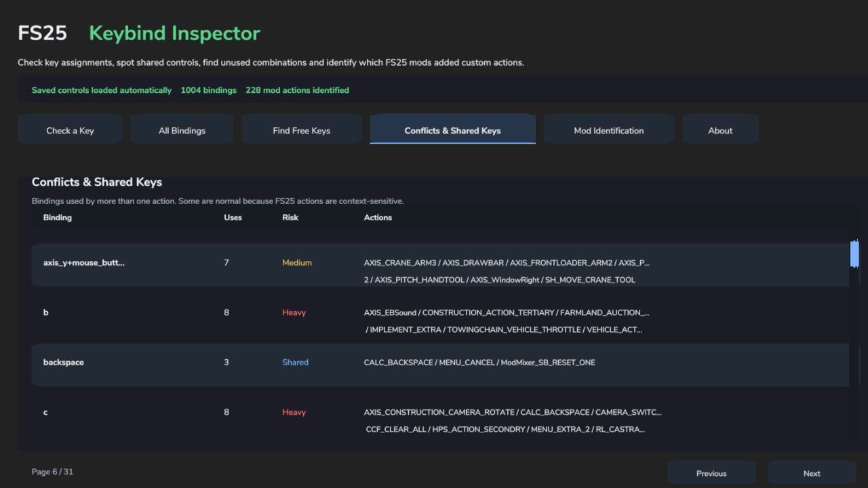Click the CALC_BACKSPACE / MENU_CANCEL actions text

click(x=479, y=363)
